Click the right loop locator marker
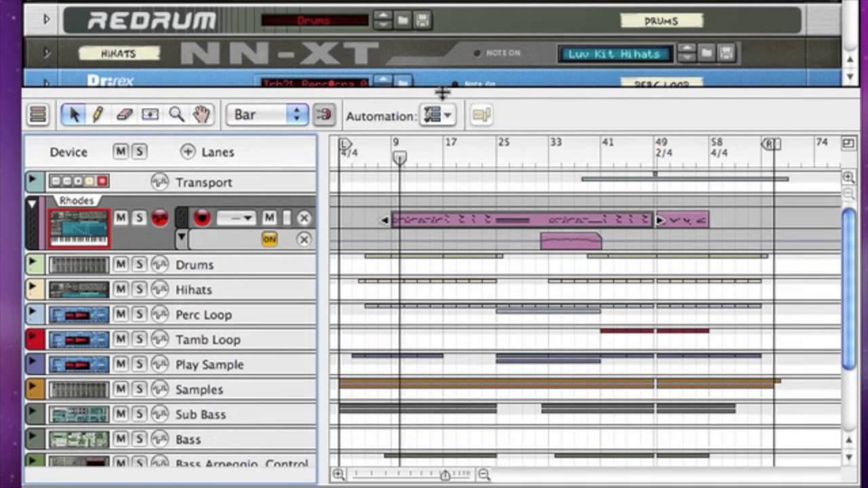Image resolution: width=868 pixels, height=488 pixels. [x=771, y=144]
